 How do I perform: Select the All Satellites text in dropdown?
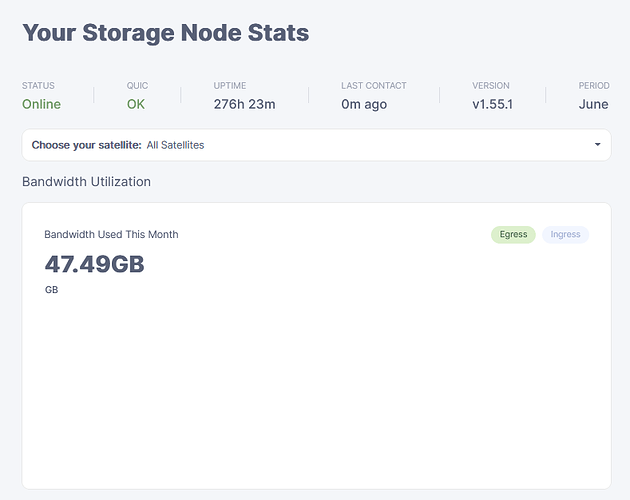pyautogui.click(x=175, y=145)
